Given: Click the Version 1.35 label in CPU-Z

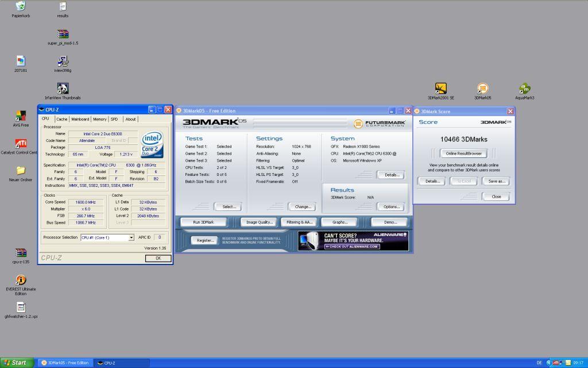Looking at the screenshot, I should pyautogui.click(x=155, y=248).
